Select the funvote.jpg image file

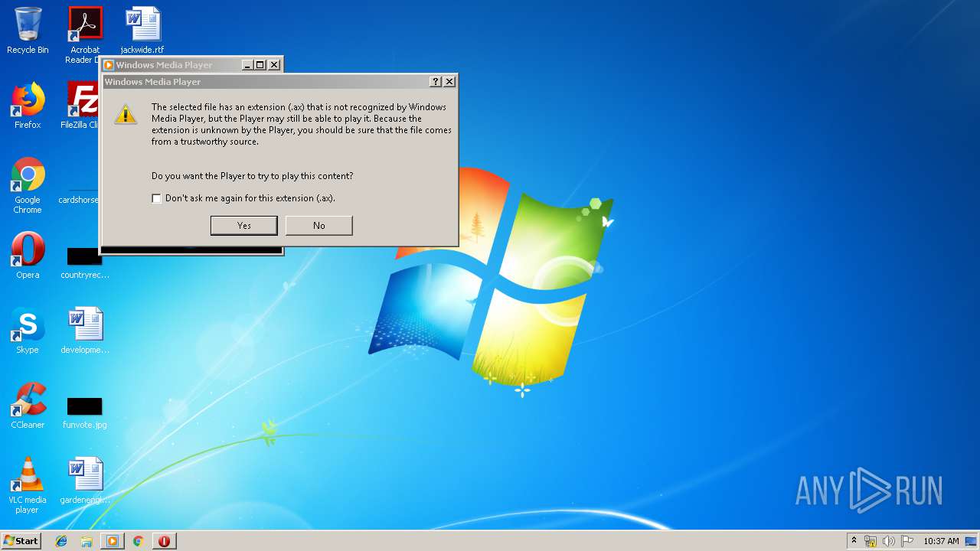point(85,412)
